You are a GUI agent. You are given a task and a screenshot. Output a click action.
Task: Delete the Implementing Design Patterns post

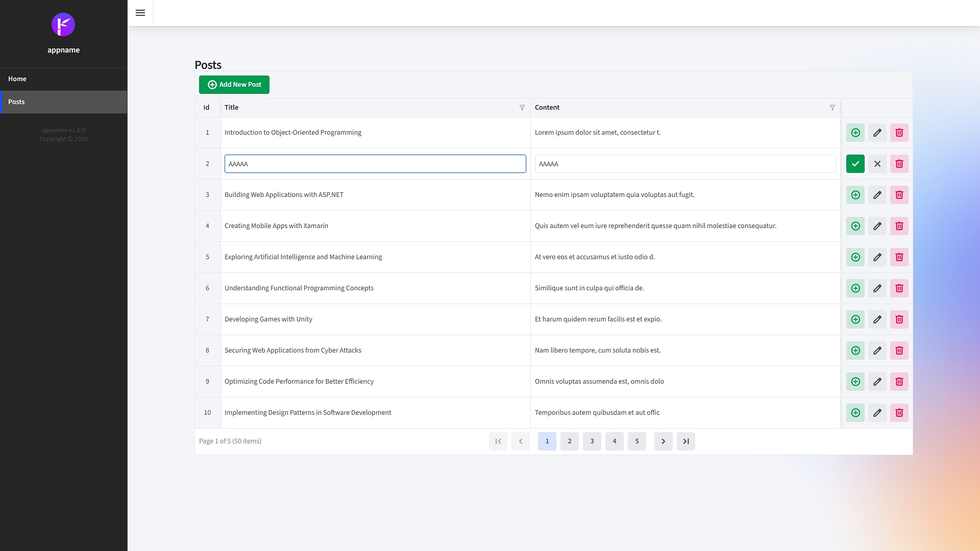899,413
